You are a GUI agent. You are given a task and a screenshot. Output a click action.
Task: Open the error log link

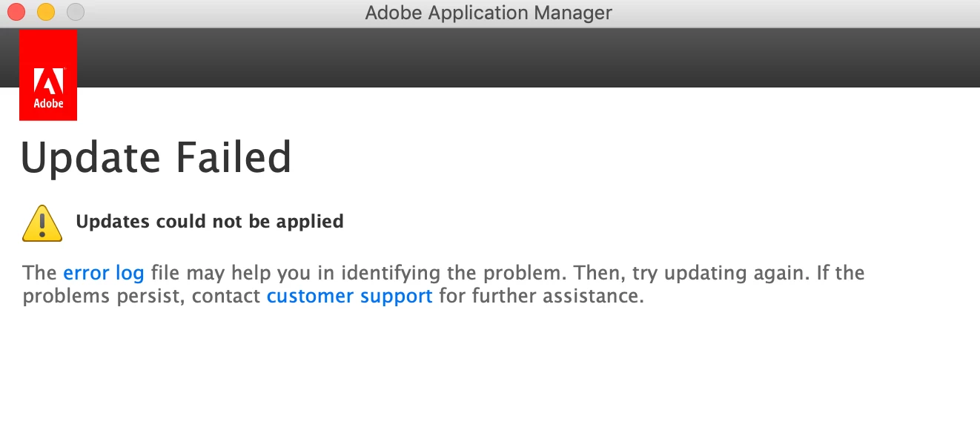(x=104, y=273)
